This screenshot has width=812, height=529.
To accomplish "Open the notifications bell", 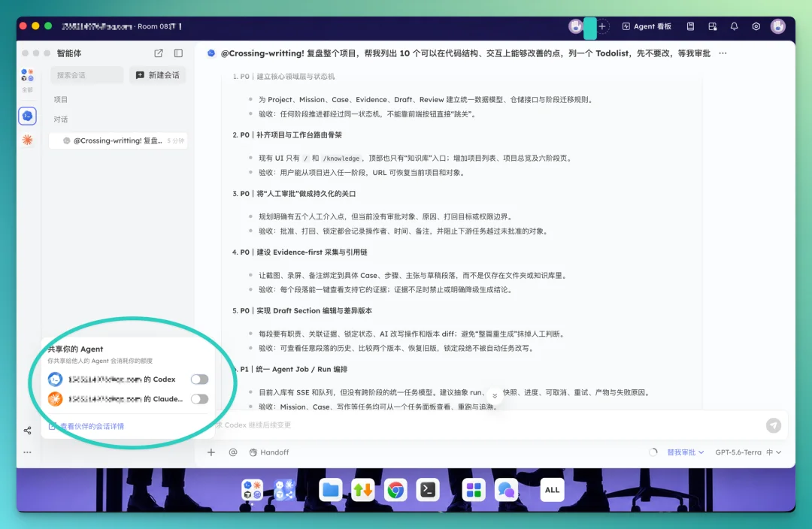I will tap(735, 26).
